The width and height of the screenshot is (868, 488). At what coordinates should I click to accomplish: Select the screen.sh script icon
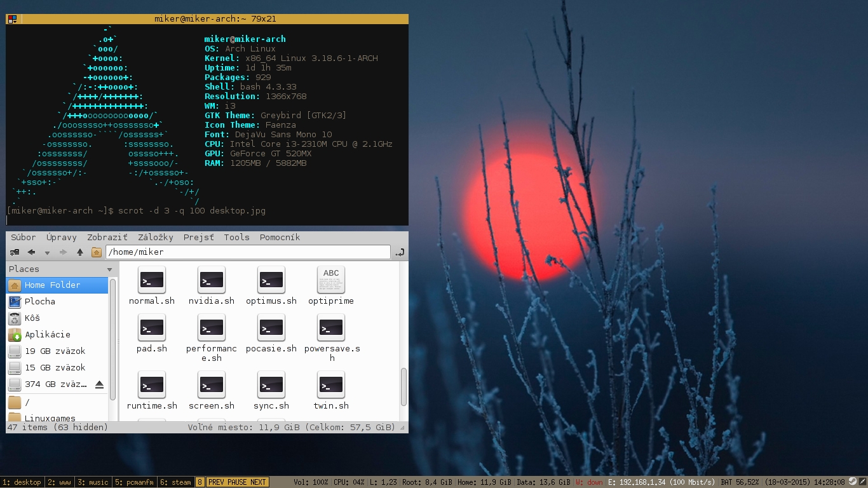tap(212, 385)
